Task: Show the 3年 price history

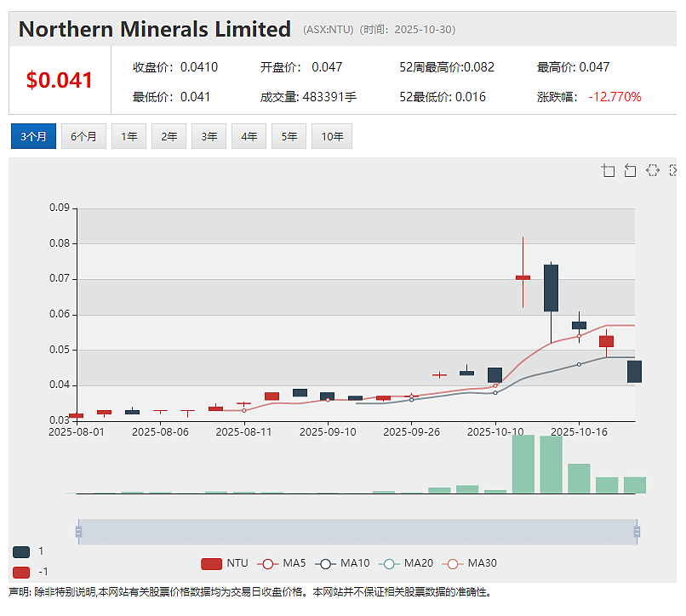Action: pos(209,136)
